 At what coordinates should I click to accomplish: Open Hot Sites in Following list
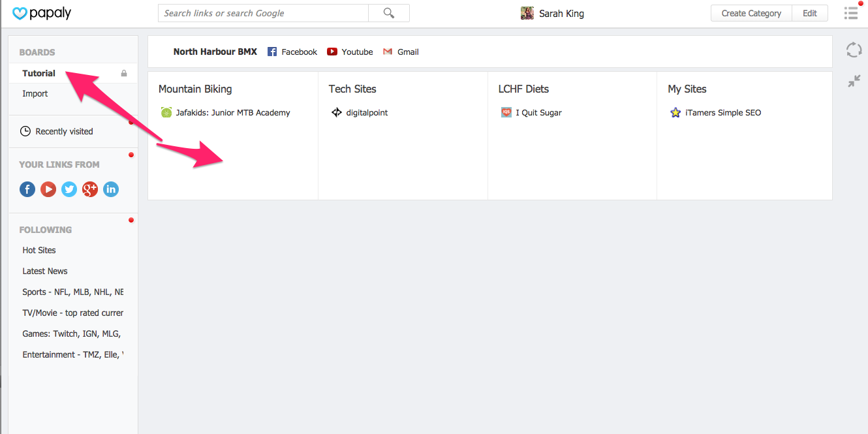(39, 250)
